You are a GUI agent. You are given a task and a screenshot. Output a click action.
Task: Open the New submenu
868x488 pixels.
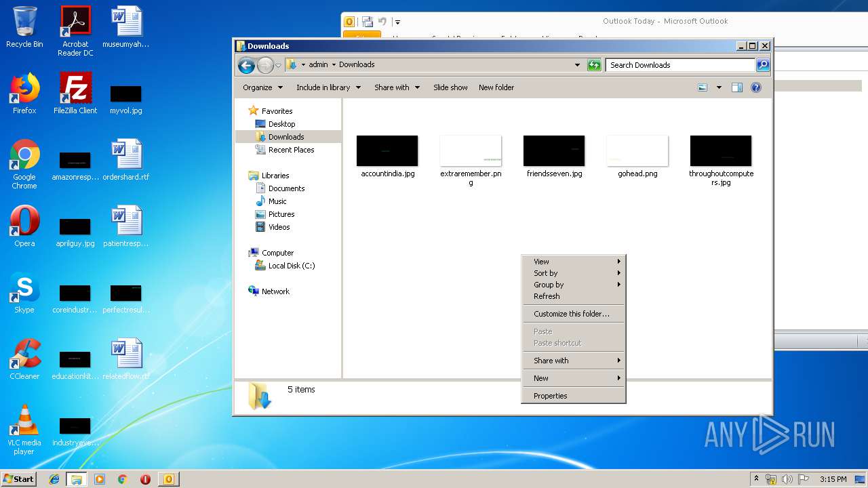pyautogui.click(x=573, y=378)
